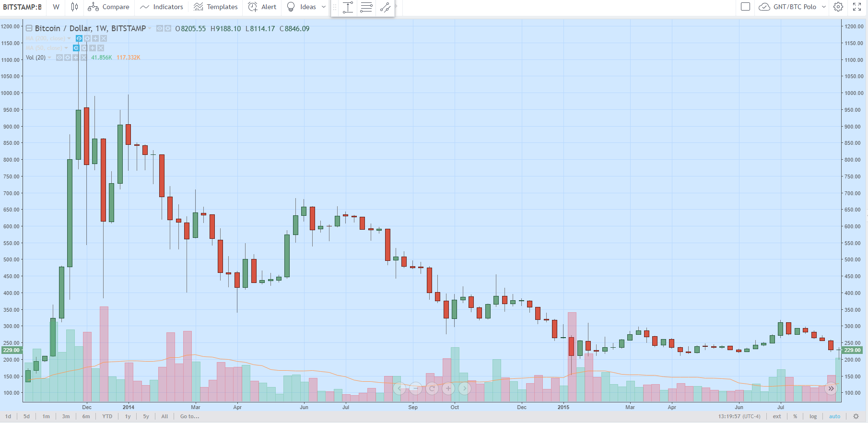
Task: Show All data range
Action: [164, 416]
